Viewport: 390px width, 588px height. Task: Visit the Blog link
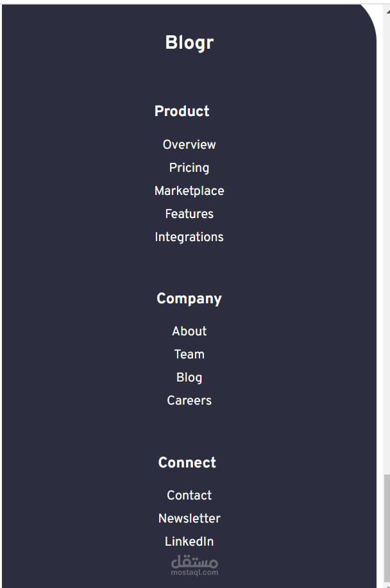tap(189, 377)
